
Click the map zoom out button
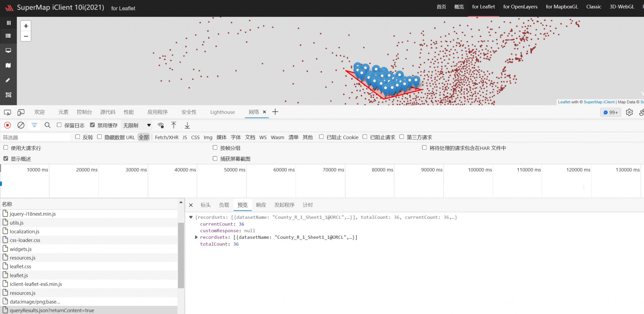[26, 36]
